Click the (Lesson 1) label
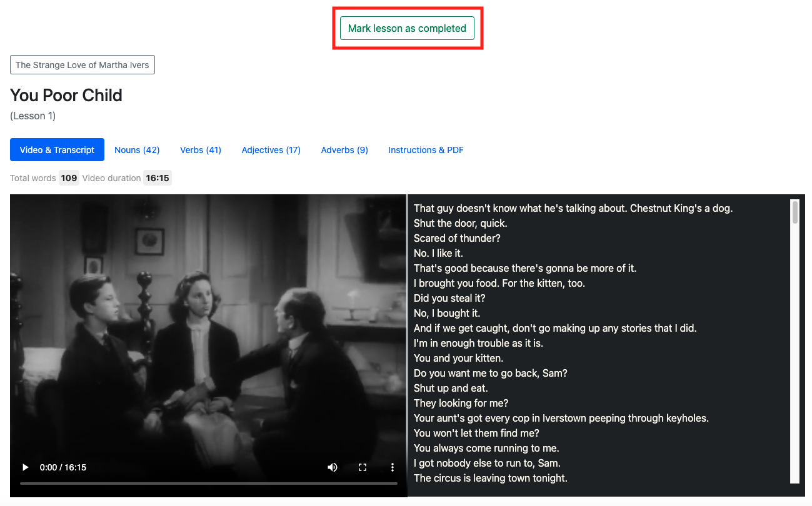The image size is (812, 506). pyautogui.click(x=33, y=116)
